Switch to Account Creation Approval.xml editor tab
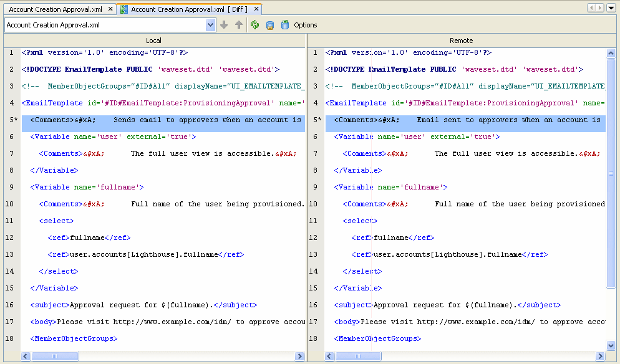The image size is (620, 364). pos(56,9)
